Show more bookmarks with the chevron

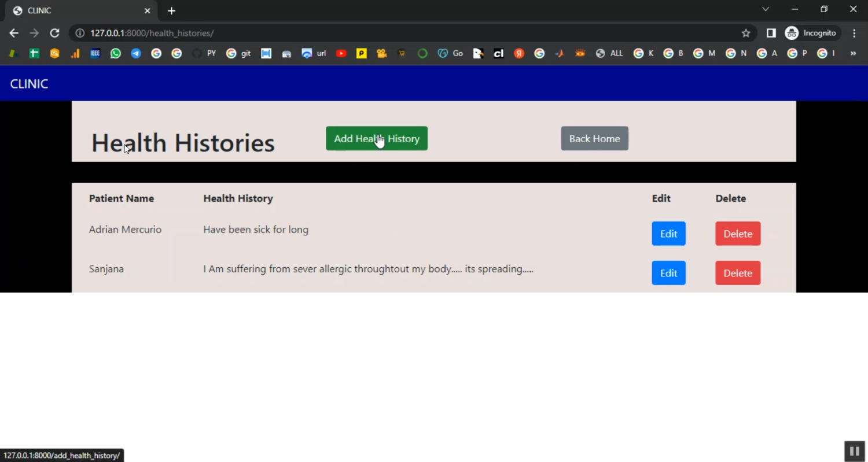click(x=853, y=53)
